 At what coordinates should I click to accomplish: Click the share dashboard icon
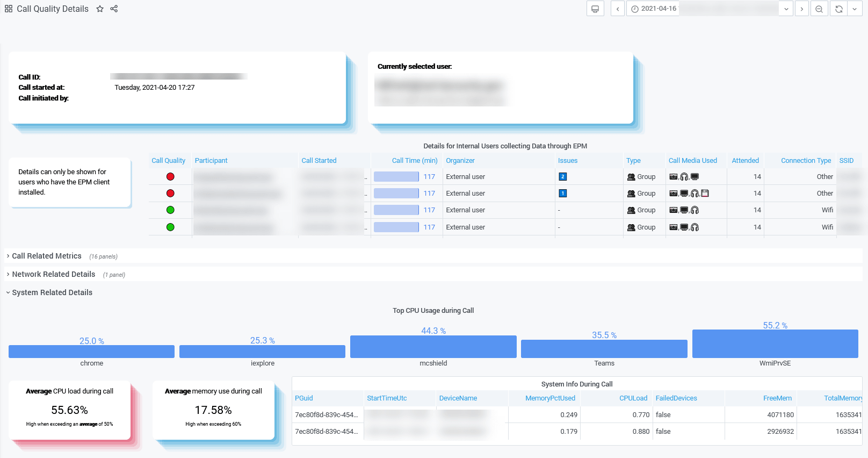click(x=114, y=9)
